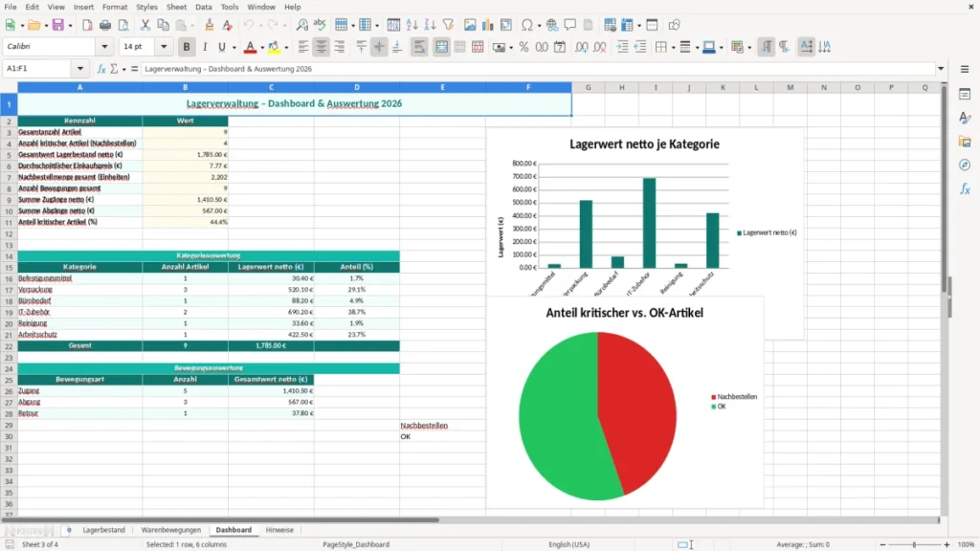Clear direct formatting icon

[228, 25]
